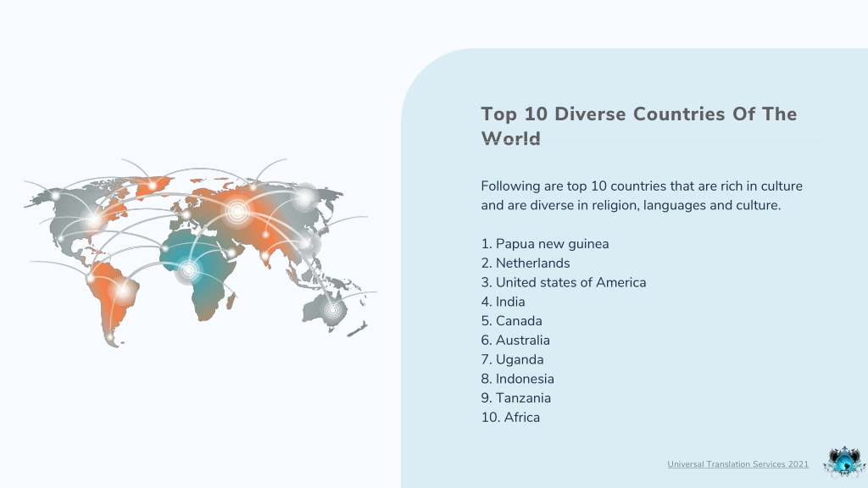868x488 pixels.
Task: Click the list entry '5. Canada'
Action: tap(511, 321)
